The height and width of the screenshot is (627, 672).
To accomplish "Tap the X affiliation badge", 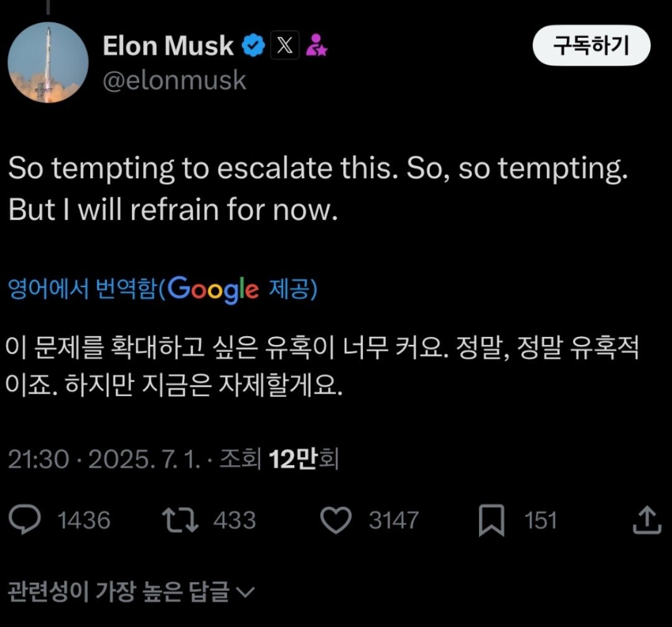I will pyautogui.click(x=285, y=46).
